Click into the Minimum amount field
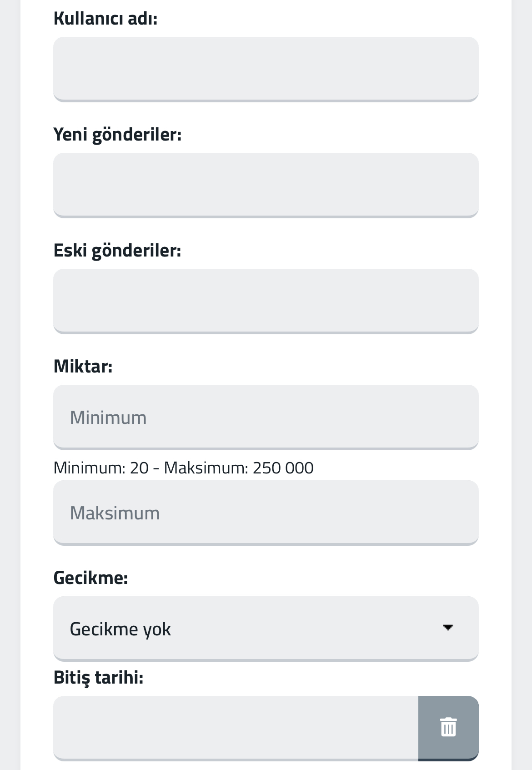Image resolution: width=532 pixels, height=770 pixels. [266, 417]
